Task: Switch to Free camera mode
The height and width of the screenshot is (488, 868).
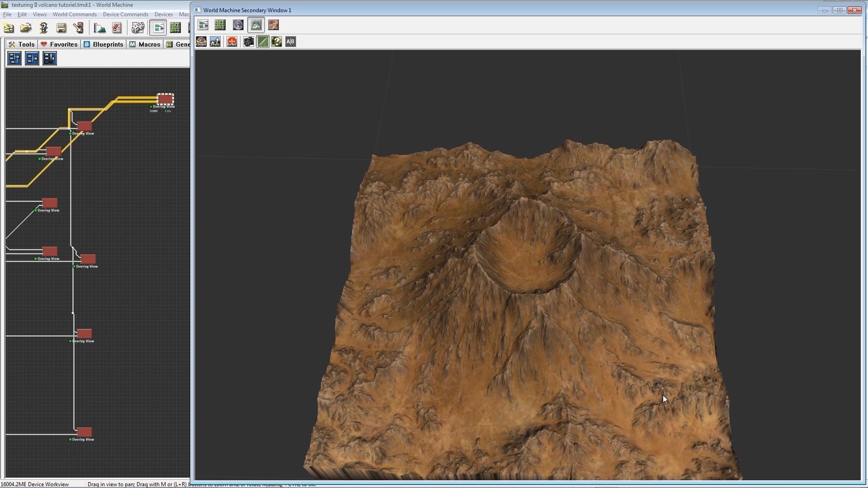Action: tap(216, 42)
